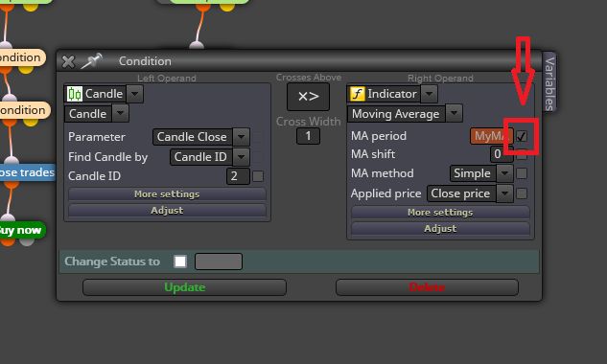Click More settings in Right Operand

(440, 213)
